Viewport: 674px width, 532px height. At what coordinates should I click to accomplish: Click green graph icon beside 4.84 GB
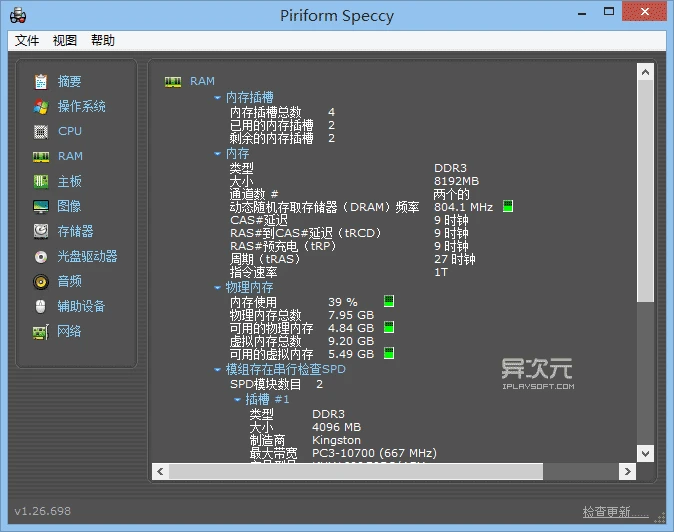click(x=389, y=327)
